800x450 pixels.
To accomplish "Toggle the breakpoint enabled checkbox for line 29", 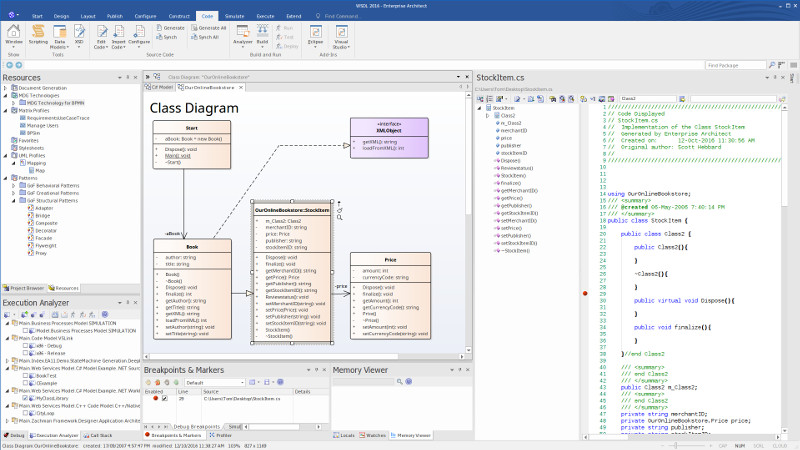I will click(165, 398).
